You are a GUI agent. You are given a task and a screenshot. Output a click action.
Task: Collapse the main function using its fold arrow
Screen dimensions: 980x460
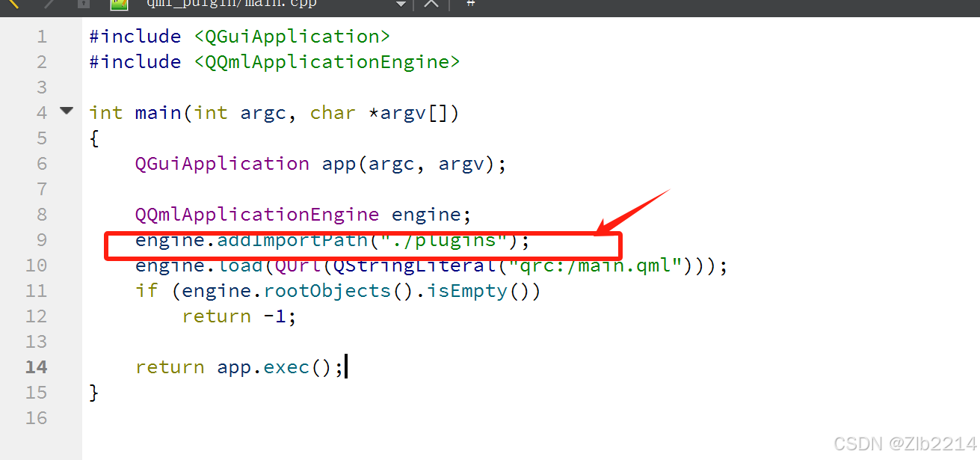click(66, 110)
